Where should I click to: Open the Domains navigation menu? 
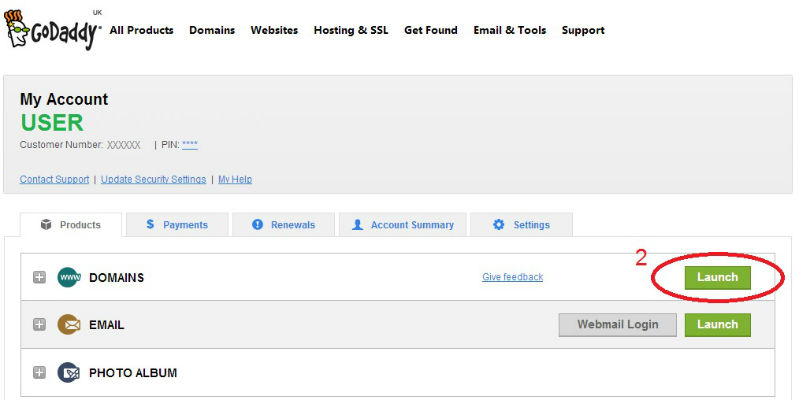click(212, 30)
